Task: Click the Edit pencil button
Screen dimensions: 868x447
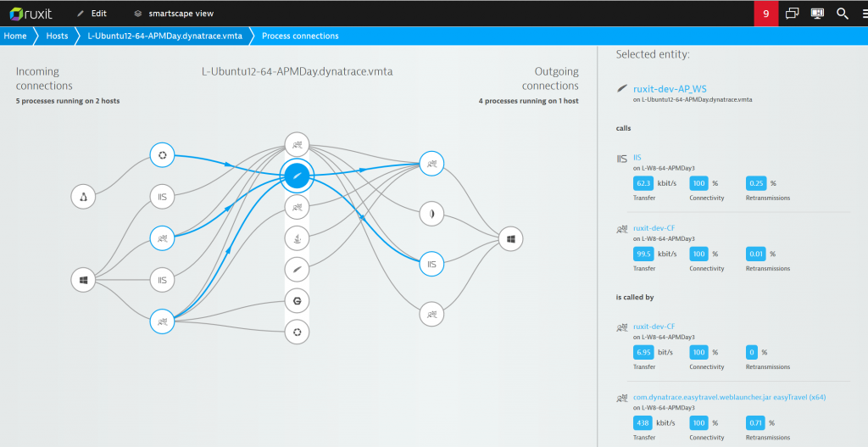Action: tap(92, 14)
